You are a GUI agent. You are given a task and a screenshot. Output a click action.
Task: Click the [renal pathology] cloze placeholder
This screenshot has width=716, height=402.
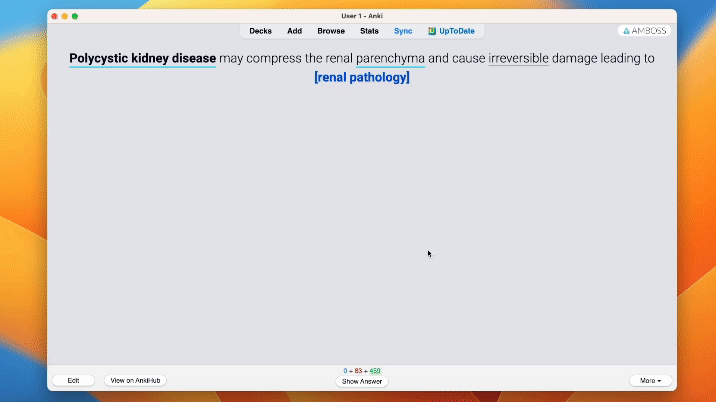click(x=362, y=77)
